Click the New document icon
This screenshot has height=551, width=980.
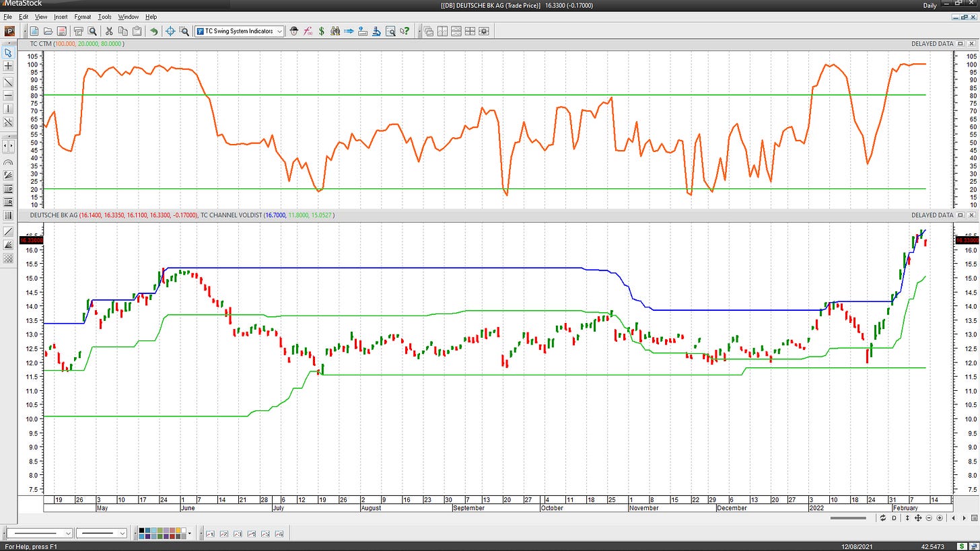pyautogui.click(x=34, y=31)
